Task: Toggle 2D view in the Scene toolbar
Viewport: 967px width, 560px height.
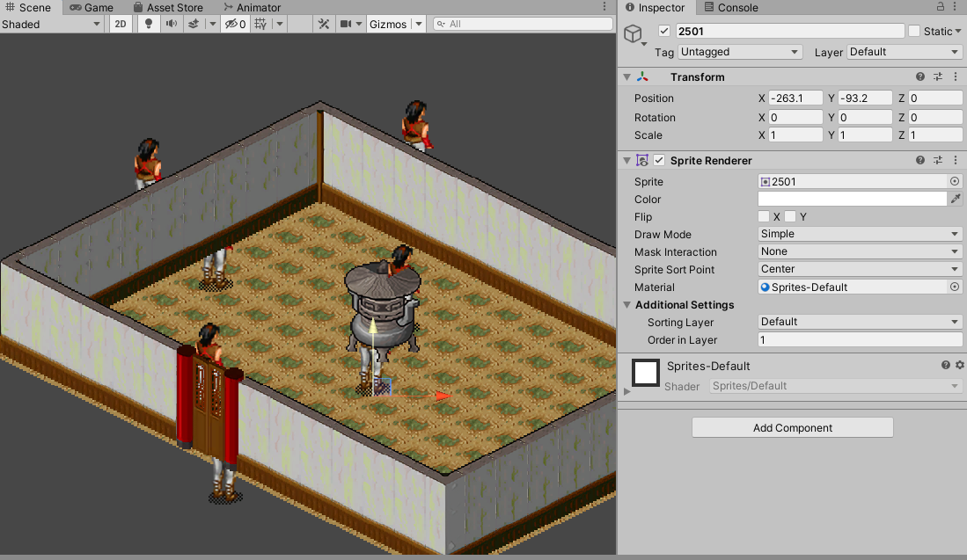Action: 120,24
